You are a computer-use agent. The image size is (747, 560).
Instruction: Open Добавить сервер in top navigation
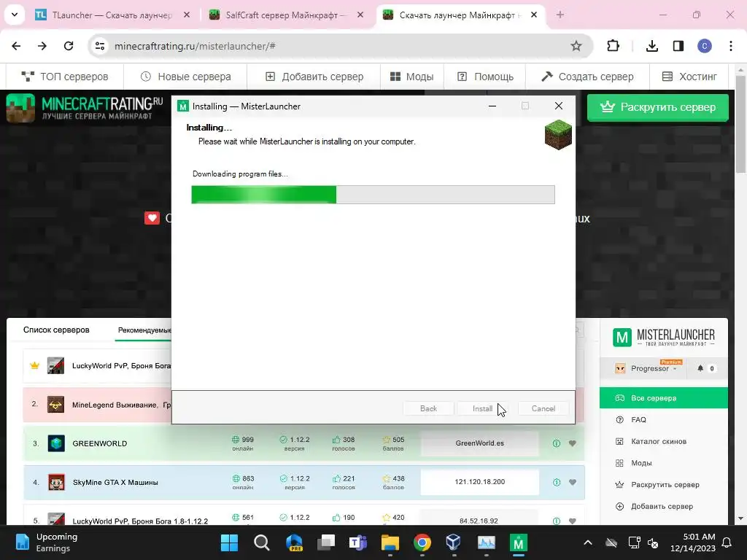pos(314,77)
